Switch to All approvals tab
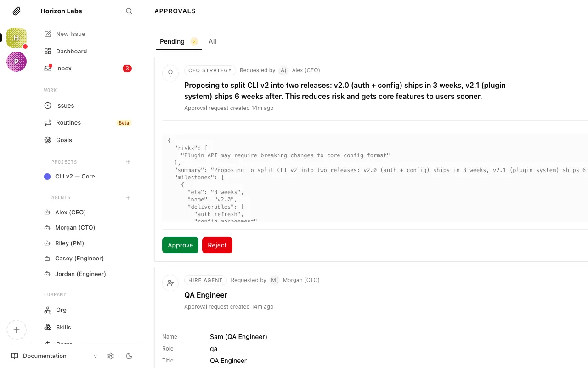Image resolution: width=588 pixels, height=368 pixels. pos(212,41)
